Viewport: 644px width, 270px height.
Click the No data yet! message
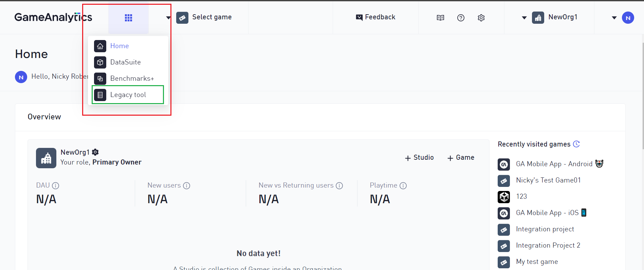click(x=259, y=253)
